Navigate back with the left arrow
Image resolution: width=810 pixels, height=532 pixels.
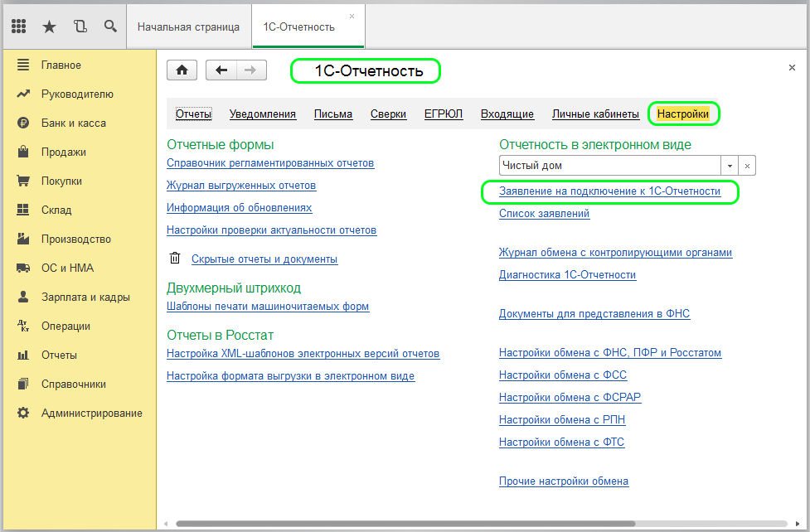221,70
